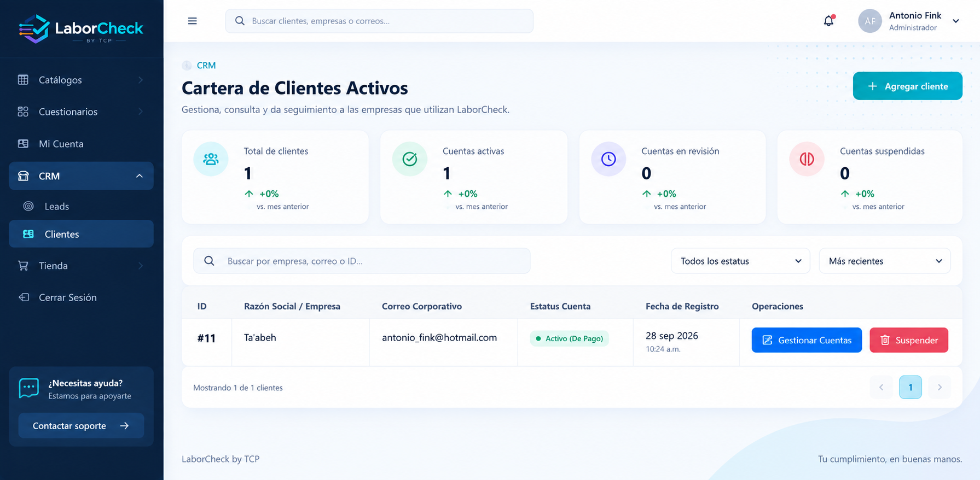Click the Catálogos grid icon
The image size is (980, 480).
point(23,80)
